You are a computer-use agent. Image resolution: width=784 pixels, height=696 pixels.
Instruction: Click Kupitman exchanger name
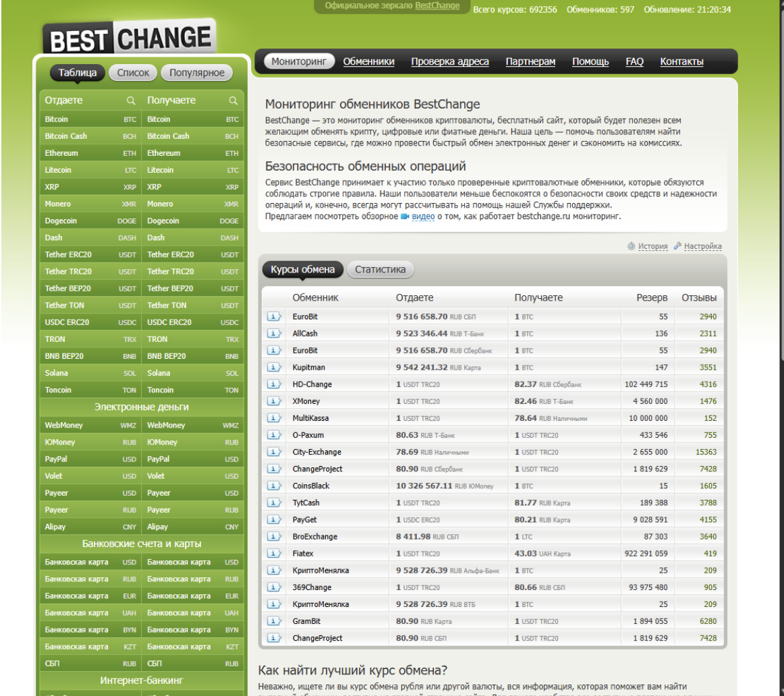coord(308,368)
